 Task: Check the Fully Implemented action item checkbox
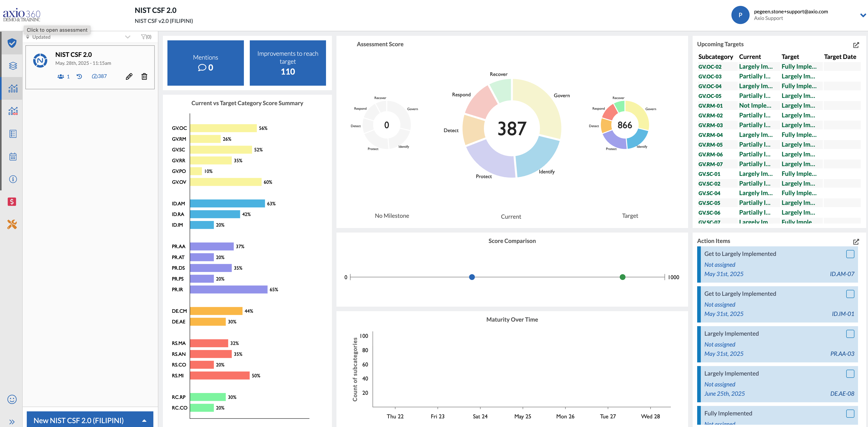[850, 414]
